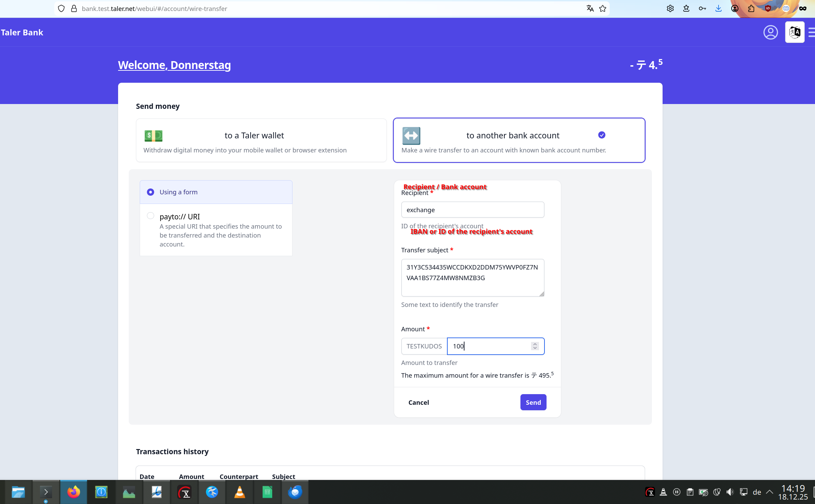Click the Transfer subject text area
815x504 pixels.
[472, 277]
